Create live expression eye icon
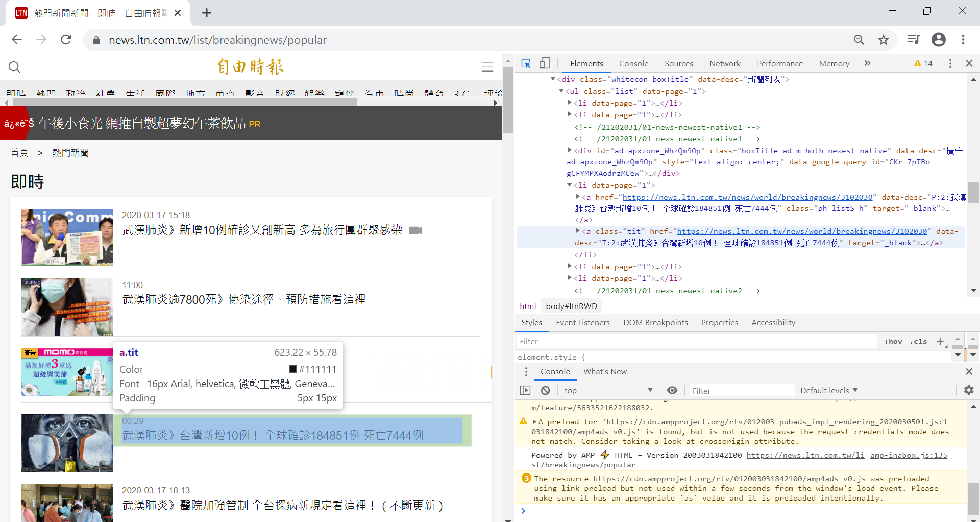980x522 pixels. point(672,391)
